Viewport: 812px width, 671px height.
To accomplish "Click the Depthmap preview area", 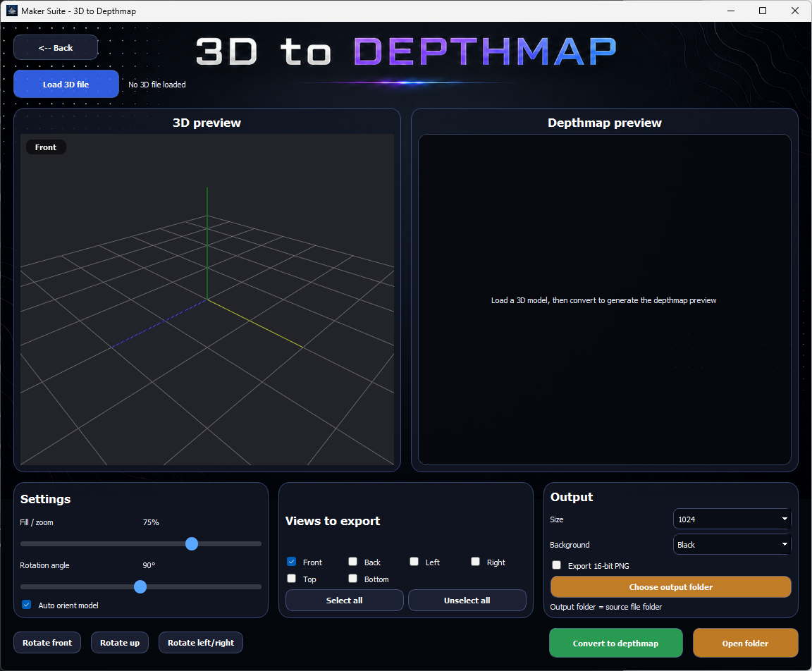I will [604, 300].
